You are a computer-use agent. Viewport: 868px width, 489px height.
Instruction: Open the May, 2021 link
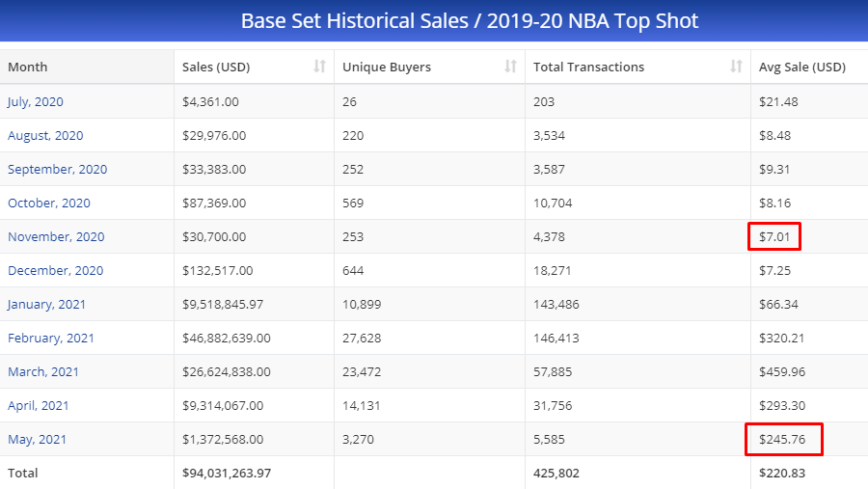[37, 440]
